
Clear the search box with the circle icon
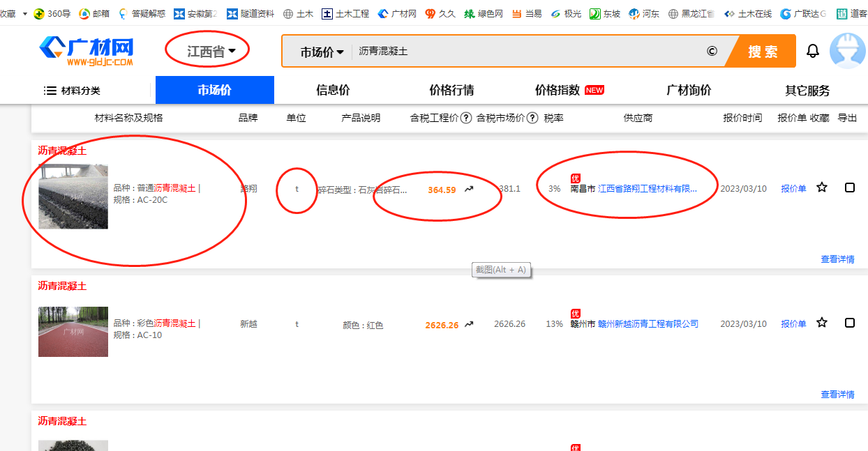click(x=712, y=51)
